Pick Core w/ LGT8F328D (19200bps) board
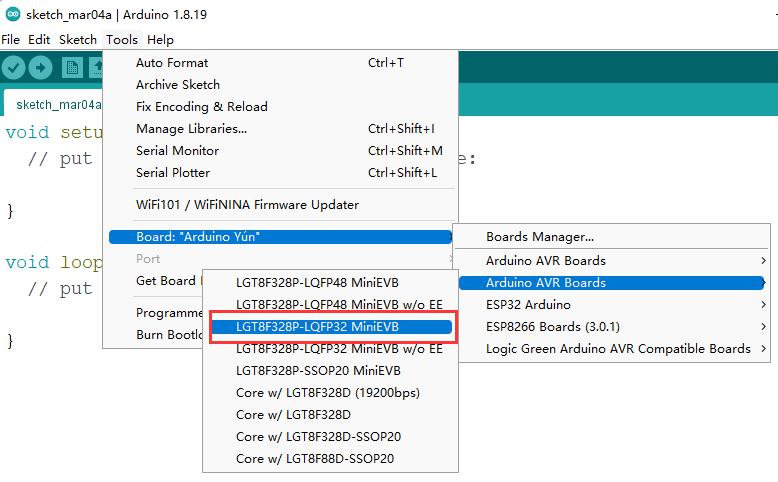The width and height of the screenshot is (778, 482). [327, 392]
